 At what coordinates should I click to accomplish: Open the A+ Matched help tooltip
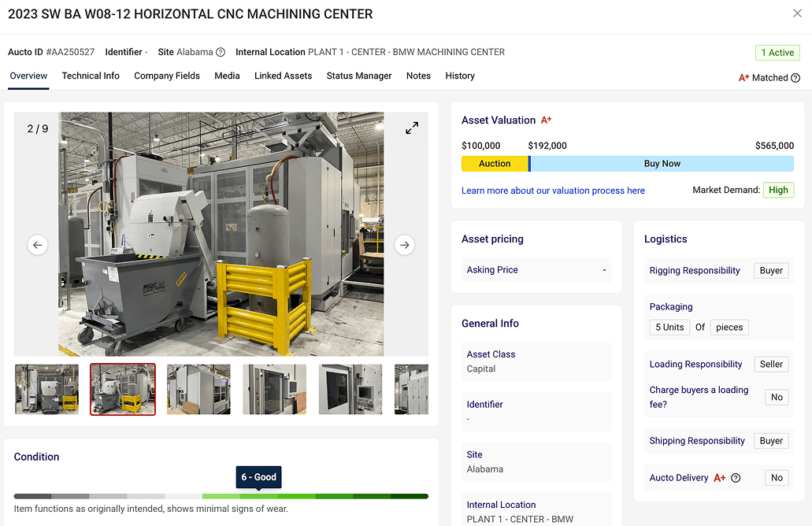[795, 77]
